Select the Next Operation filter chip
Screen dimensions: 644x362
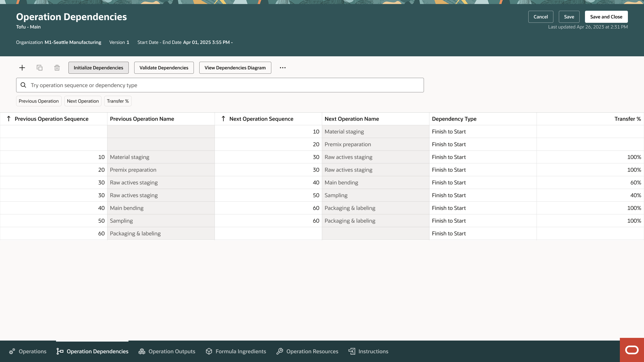click(83, 101)
